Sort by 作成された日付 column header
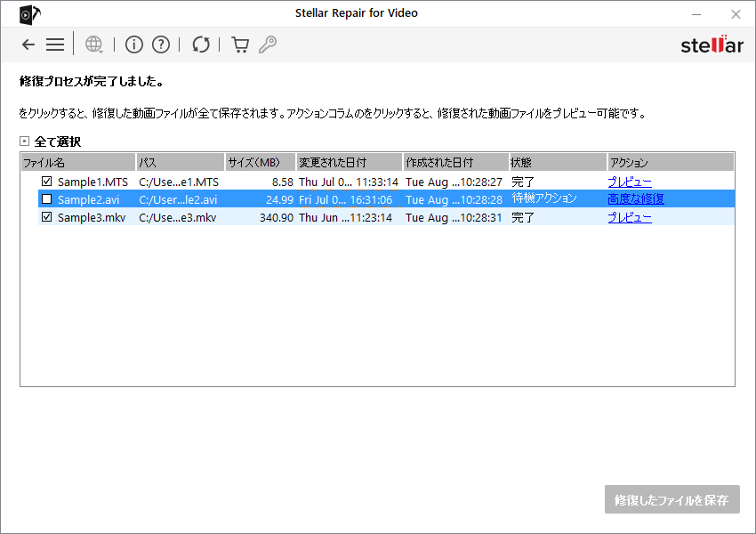756x534 pixels. pyautogui.click(x=456, y=163)
